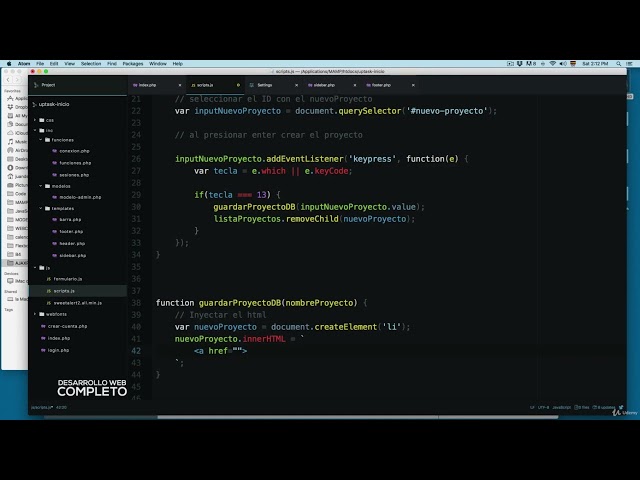The width and height of the screenshot is (640, 480).
Task: Click the menu bar clock Sat 2:12 PM
Action: pos(595,64)
